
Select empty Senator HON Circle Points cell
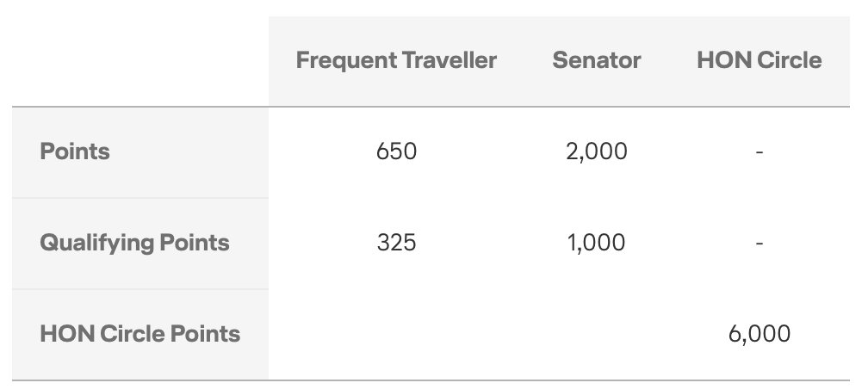click(597, 334)
